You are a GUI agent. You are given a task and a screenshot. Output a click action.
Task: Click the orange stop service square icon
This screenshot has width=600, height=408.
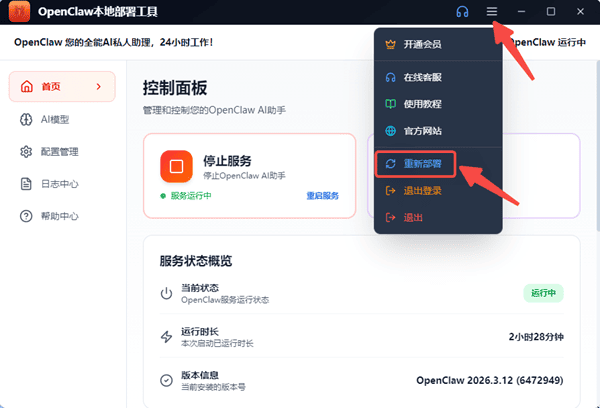coord(175,165)
